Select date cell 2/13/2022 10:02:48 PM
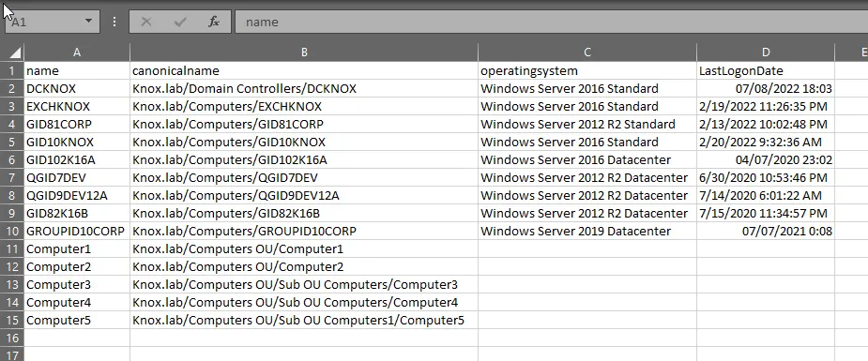 [x=766, y=125]
